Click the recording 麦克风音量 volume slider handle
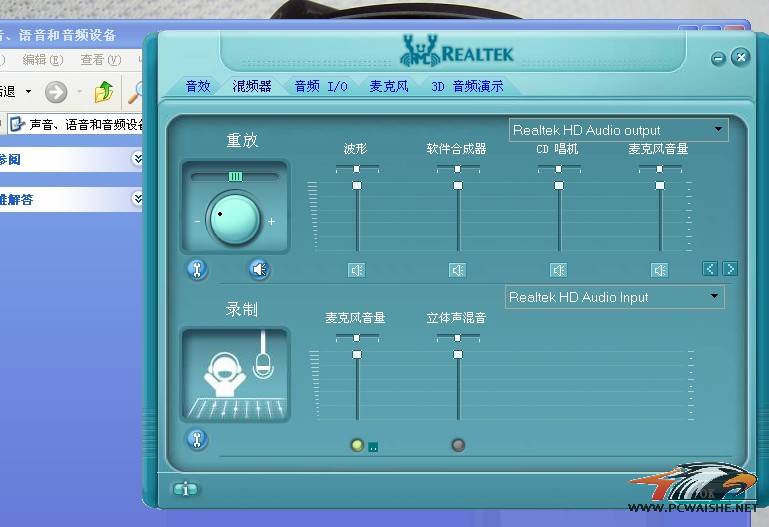 coord(357,354)
